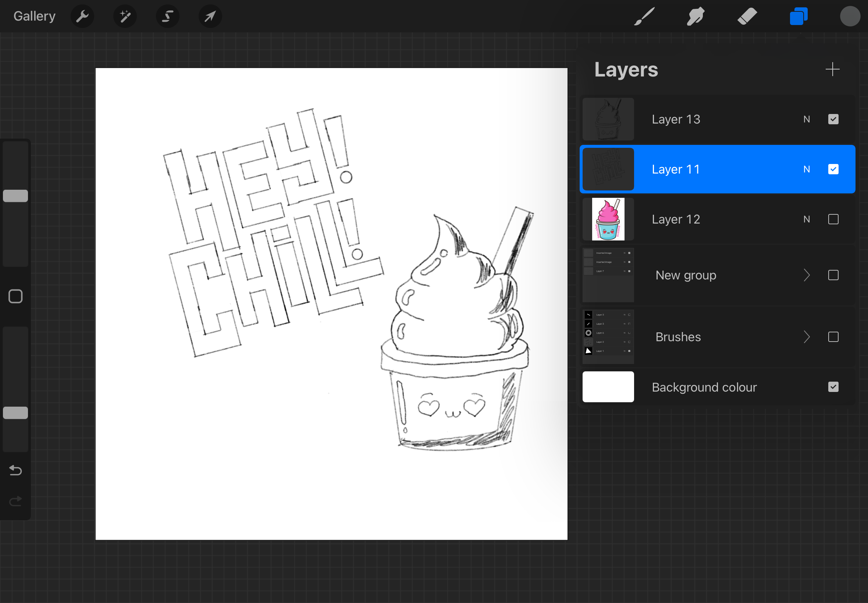Activate the Selection tool

click(167, 16)
